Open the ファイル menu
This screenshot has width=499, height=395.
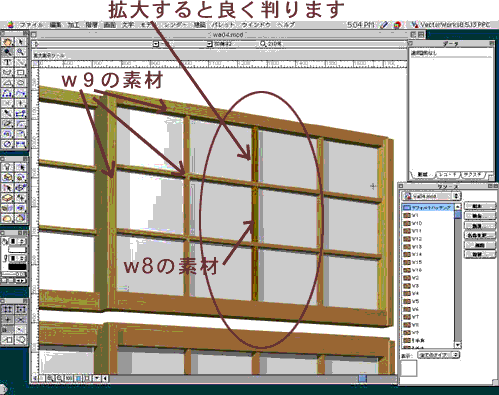click(32, 25)
